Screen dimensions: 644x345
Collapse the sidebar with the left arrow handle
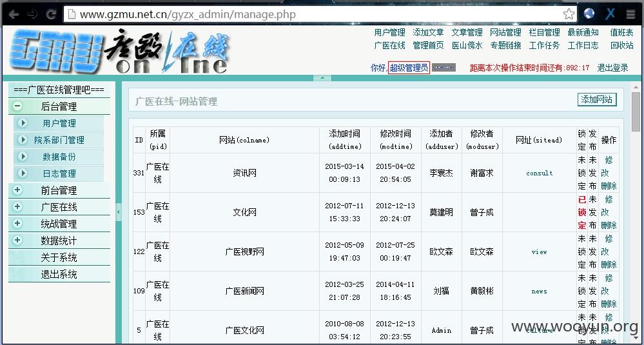(119, 212)
